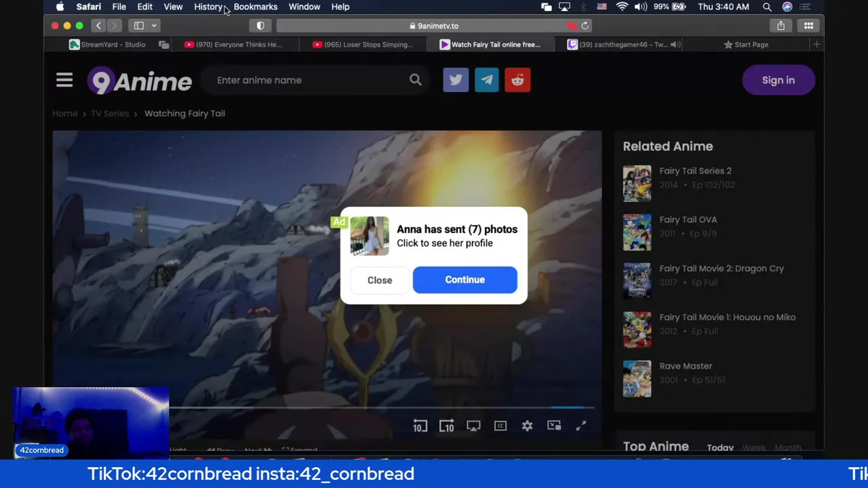
Task: Switch to the Start Page tab
Action: pyautogui.click(x=746, y=44)
